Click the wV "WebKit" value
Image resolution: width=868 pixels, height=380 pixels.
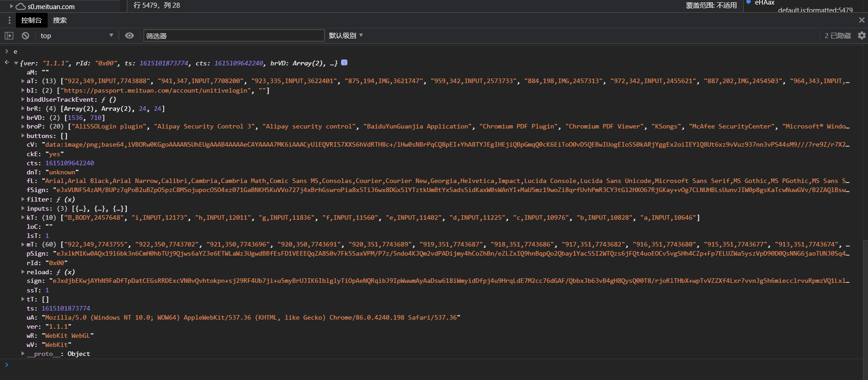click(x=56, y=345)
